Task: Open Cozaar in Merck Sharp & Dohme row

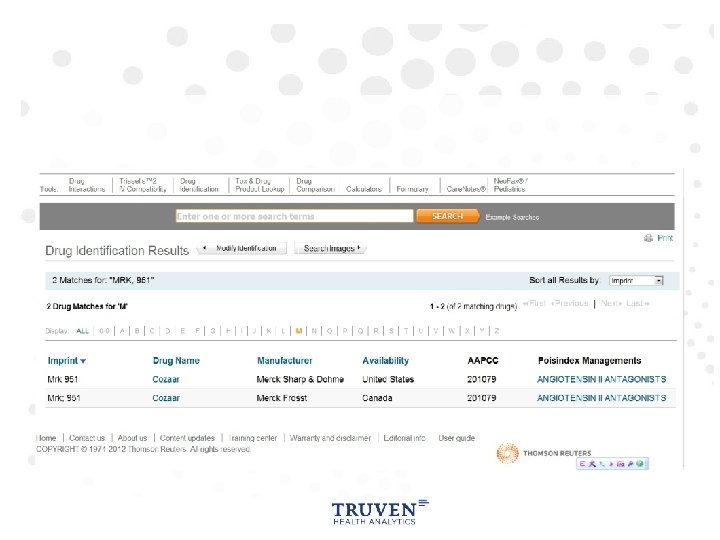Action: (x=166, y=379)
